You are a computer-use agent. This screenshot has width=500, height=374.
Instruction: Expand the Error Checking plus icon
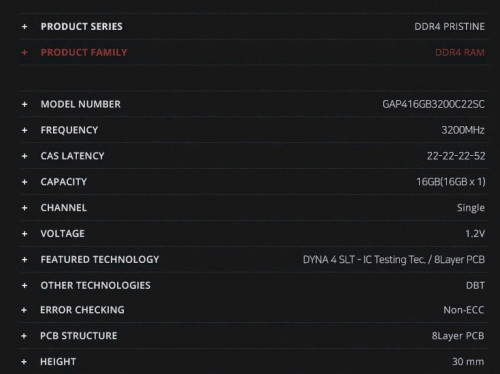(24, 310)
